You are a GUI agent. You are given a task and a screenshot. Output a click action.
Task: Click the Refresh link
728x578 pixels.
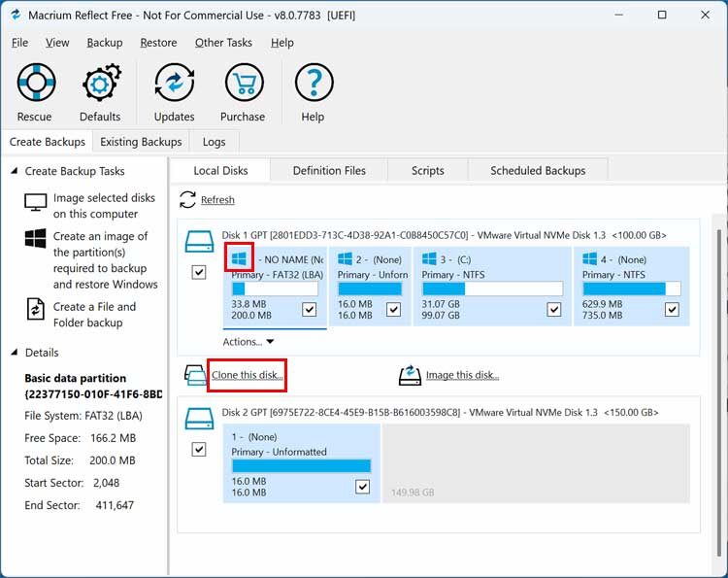[217, 200]
